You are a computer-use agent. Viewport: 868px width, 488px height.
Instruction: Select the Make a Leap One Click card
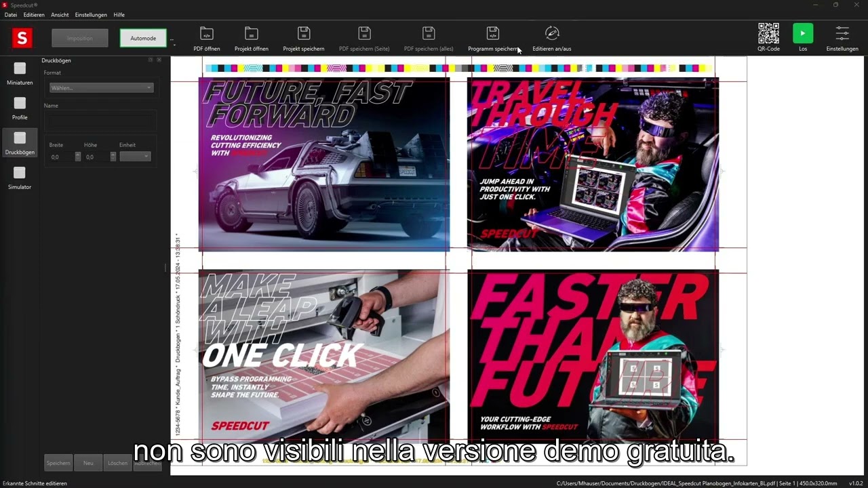click(324, 356)
